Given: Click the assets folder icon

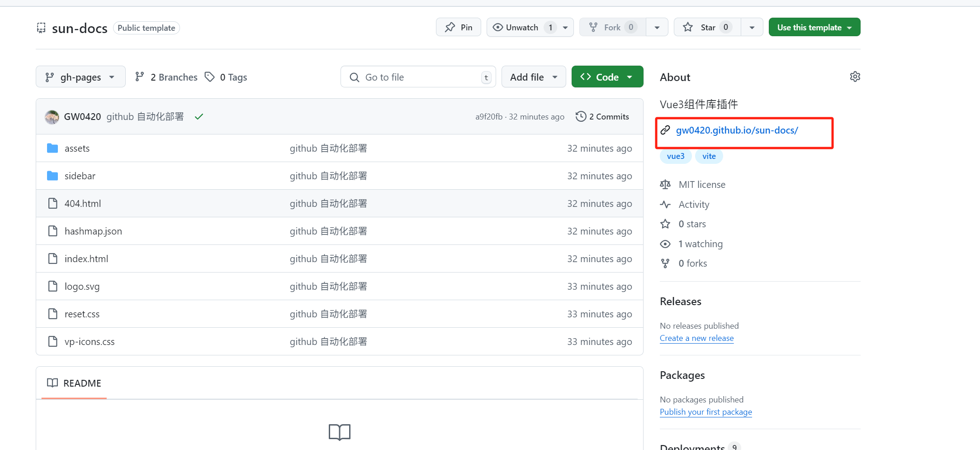Looking at the screenshot, I should coord(52,148).
